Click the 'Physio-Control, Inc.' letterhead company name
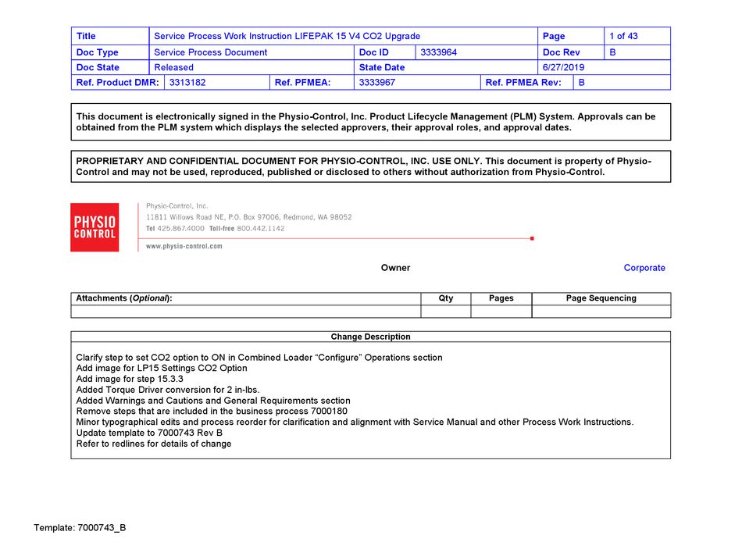The width and height of the screenshot is (742, 560). 177,206
